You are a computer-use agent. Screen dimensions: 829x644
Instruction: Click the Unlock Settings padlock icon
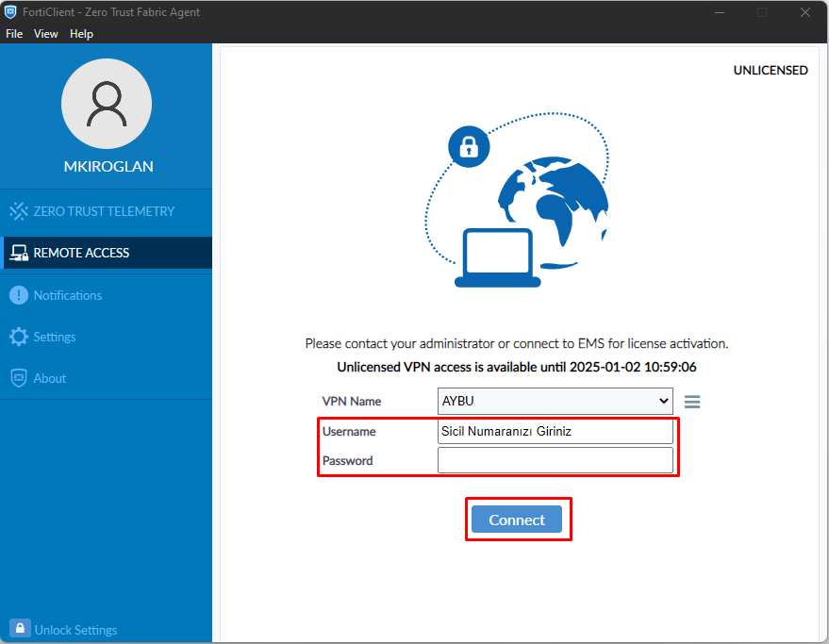coord(19,629)
